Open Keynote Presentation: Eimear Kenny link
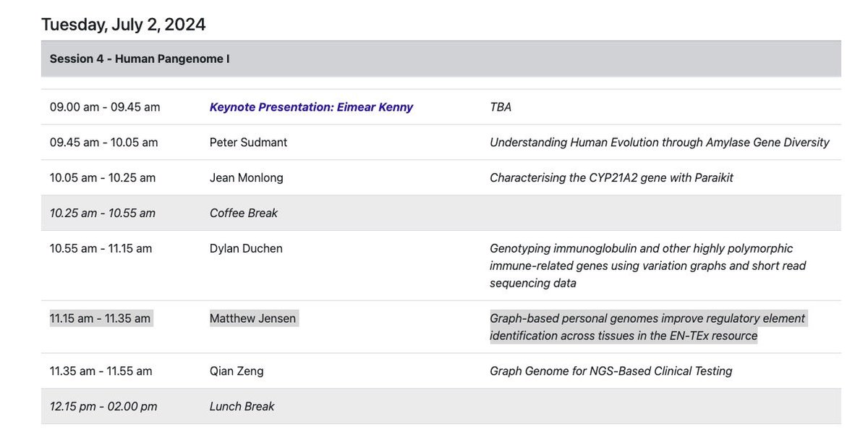The width and height of the screenshot is (868, 448). pos(311,107)
